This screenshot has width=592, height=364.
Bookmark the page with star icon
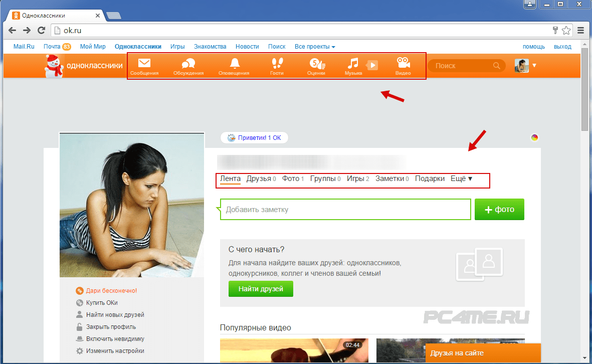pos(566,31)
